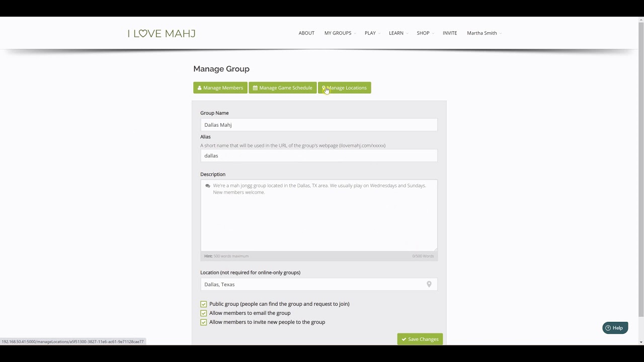The width and height of the screenshot is (644, 362).
Task: Open the Martha Smith account menu
Action: click(x=484, y=33)
